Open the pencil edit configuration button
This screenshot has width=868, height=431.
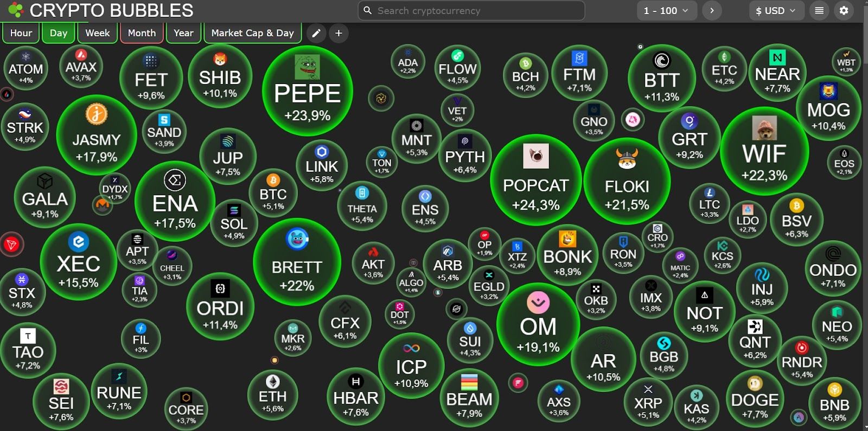[x=316, y=33]
